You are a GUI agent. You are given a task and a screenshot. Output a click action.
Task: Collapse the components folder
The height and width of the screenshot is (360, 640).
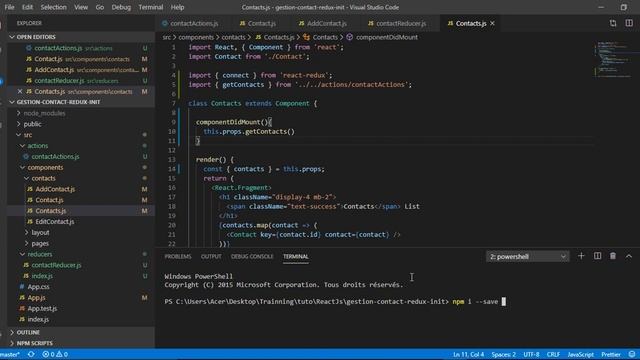point(45,167)
